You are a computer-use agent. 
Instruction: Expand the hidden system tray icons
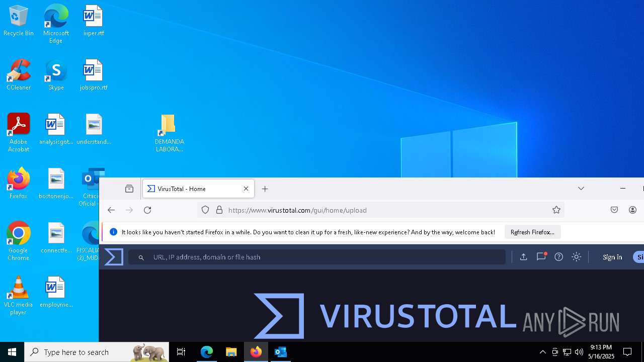(x=542, y=352)
